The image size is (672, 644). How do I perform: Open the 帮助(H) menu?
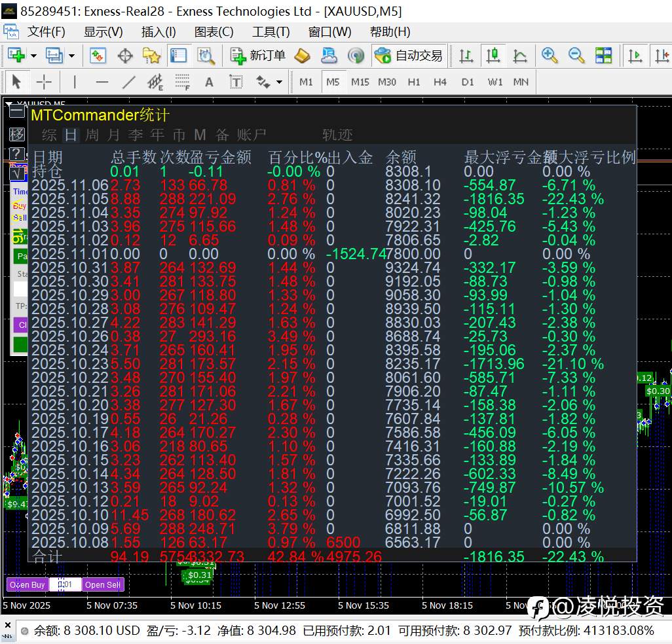(390, 31)
